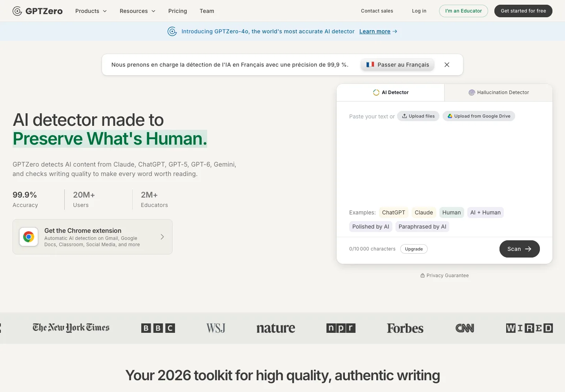Image resolution: width=565 pixels, height=392 pixels.
Task: Open the Products dropdown menu
Action: (x=91, y=11)
